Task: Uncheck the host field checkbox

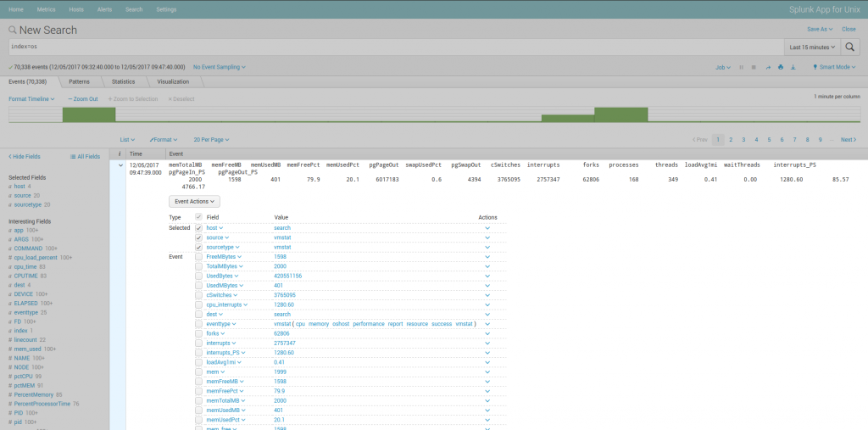Action: pyautogui.click(x=198, y=228)
